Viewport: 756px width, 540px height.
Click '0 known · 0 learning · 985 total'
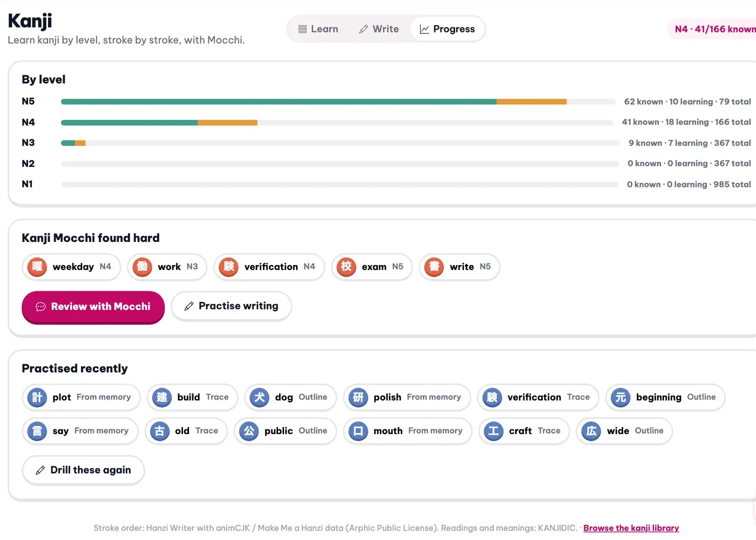[689, 184]
